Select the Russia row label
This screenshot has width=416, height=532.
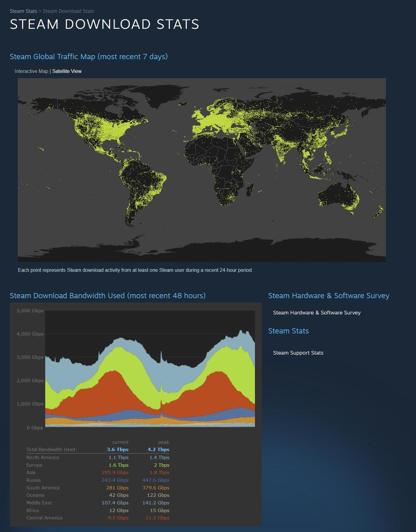click(33, 480)
